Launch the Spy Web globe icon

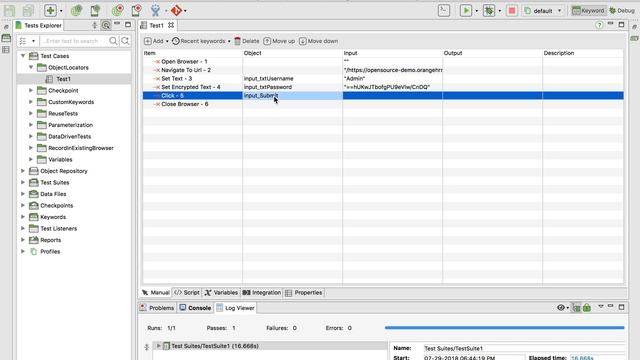[x=76, y=11]
